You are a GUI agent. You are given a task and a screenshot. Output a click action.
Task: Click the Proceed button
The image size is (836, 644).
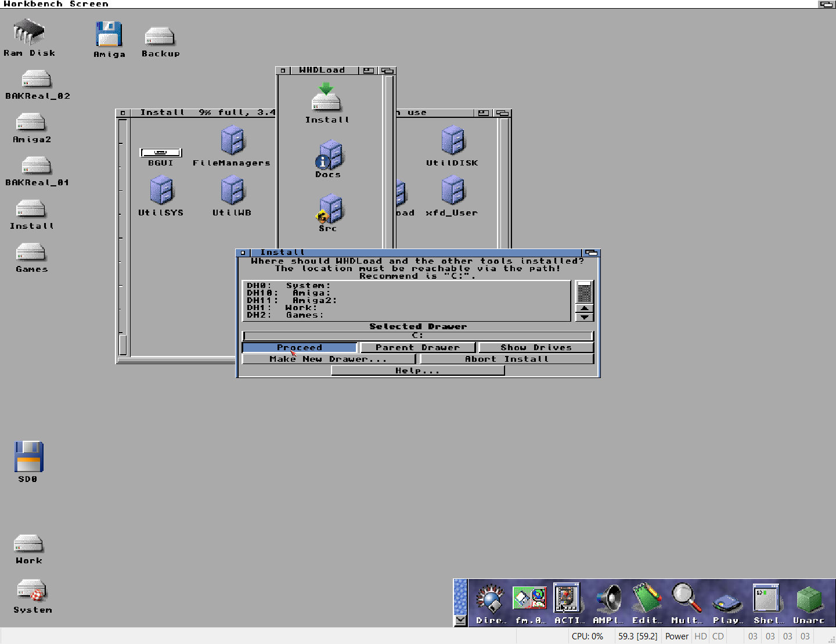[300, 347]
